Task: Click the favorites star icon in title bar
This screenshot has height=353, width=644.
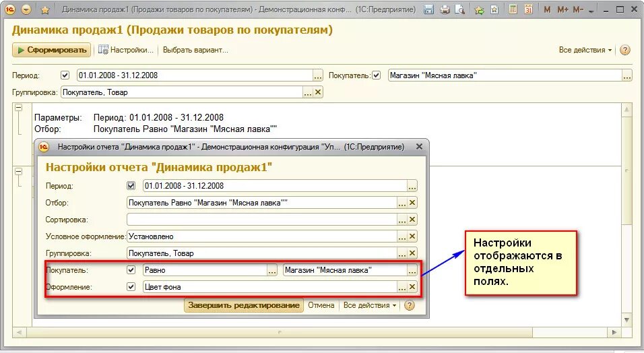Action: point(44,10)
